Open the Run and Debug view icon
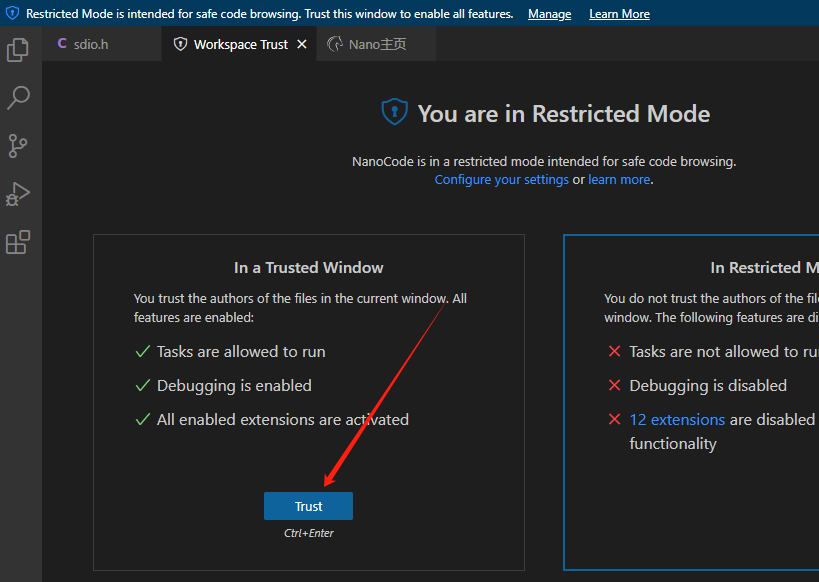The width and height of the screenshot is (819, 582). [18, 194]
